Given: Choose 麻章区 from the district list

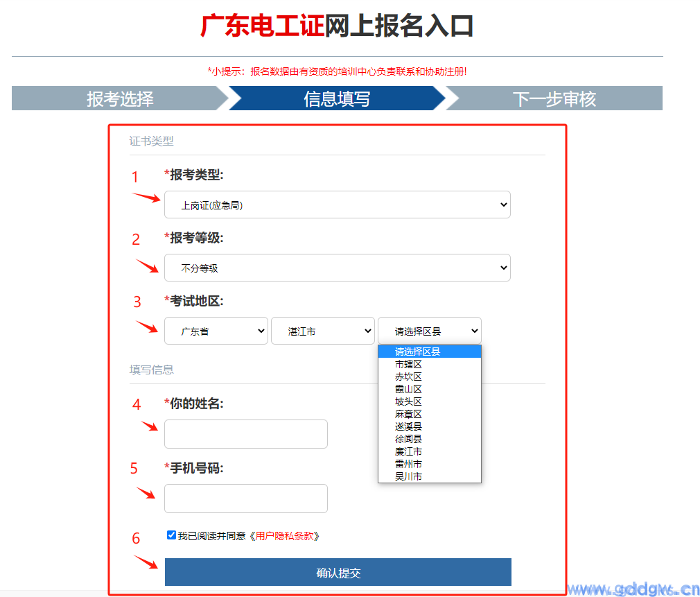Looking at the screenshot, I should (x=430, y=414).
